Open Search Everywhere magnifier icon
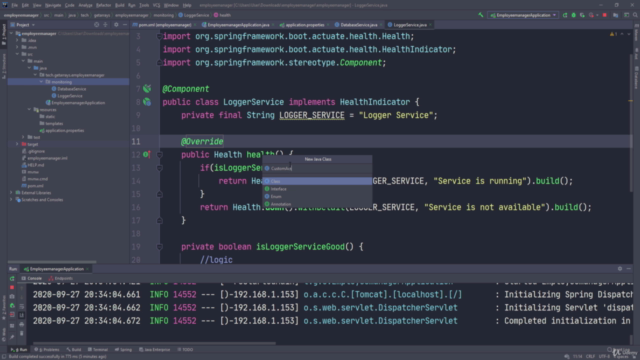 636,15
